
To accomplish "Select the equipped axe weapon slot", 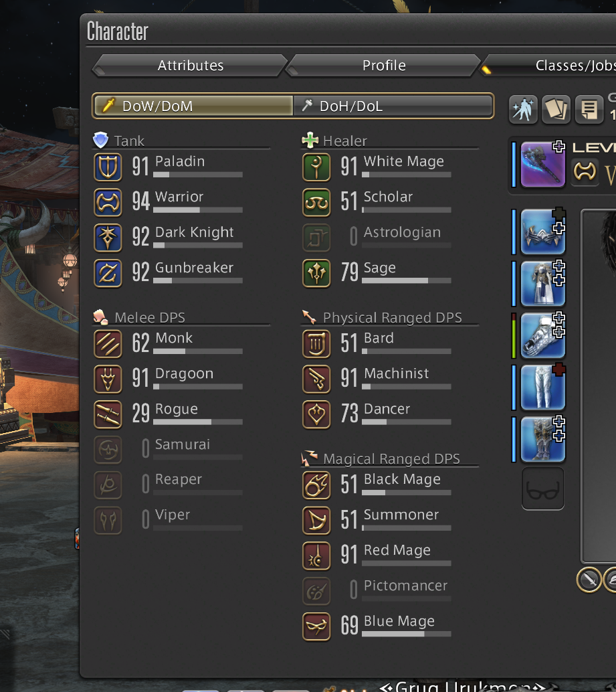I will [x=543, y=165].
